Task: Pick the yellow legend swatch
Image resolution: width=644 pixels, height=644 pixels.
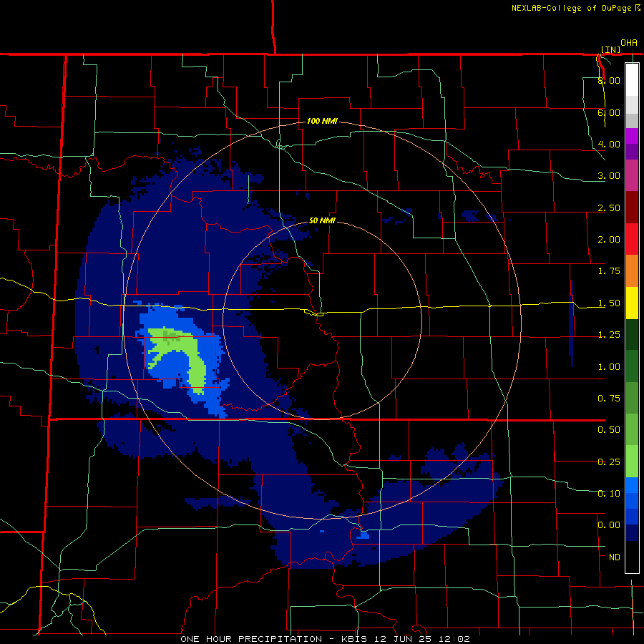Action: point(632,303)
